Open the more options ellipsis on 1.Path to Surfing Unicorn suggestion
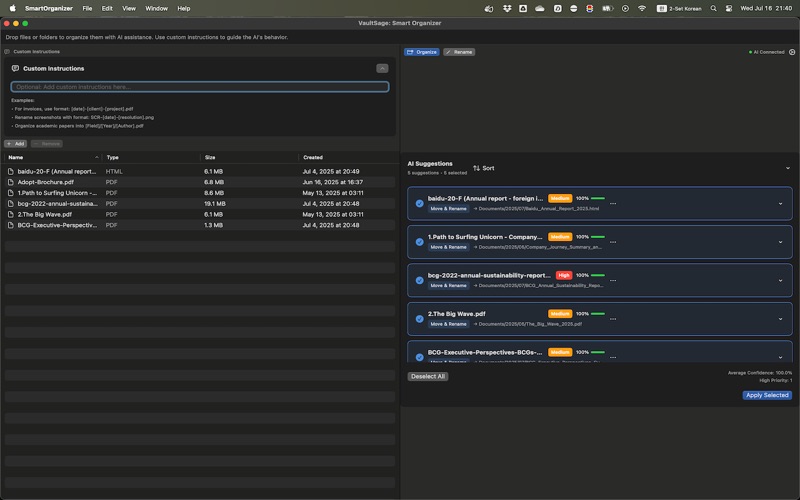Screen dimensions: 800x500 pos(613,242)
